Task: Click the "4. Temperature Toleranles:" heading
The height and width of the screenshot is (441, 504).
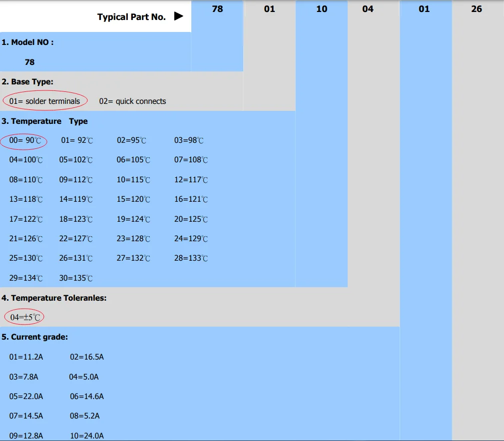Action: click(x=54, y=298)
